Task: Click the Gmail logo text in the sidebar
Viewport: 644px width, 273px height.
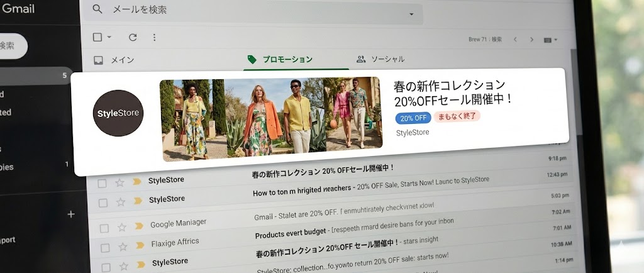Action: [18, 9]
